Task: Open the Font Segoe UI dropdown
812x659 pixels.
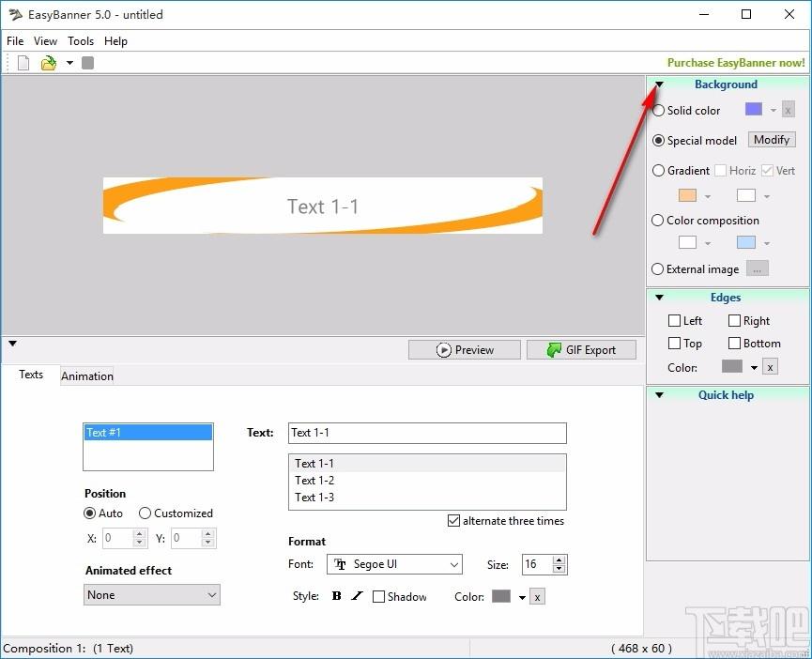Action: point(394,564)
